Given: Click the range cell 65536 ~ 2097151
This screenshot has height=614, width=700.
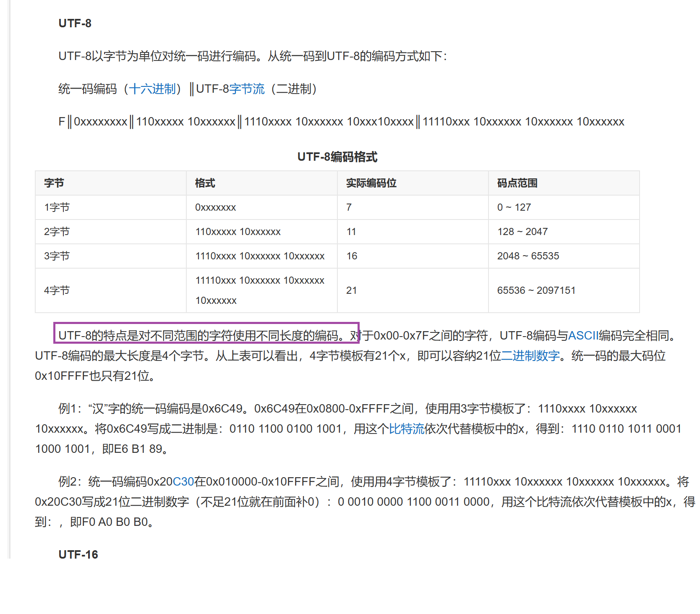Looking at the screenshot, I should [564, 290].
